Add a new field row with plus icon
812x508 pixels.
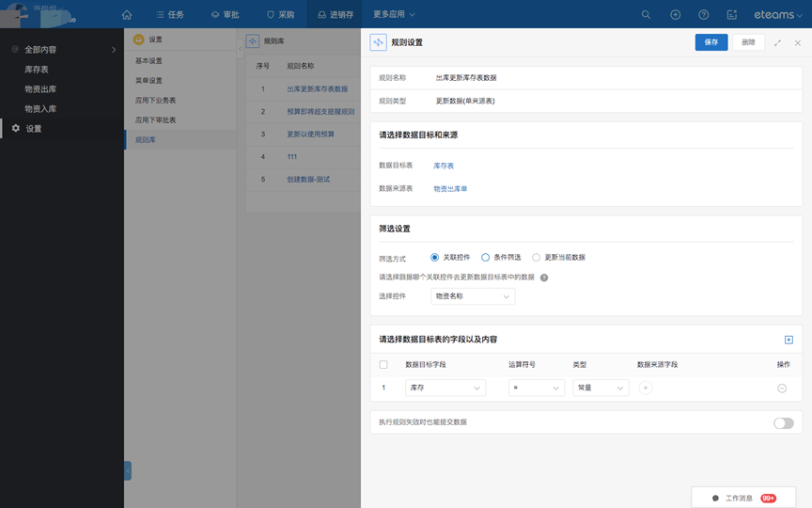click(x=788, y=340)
